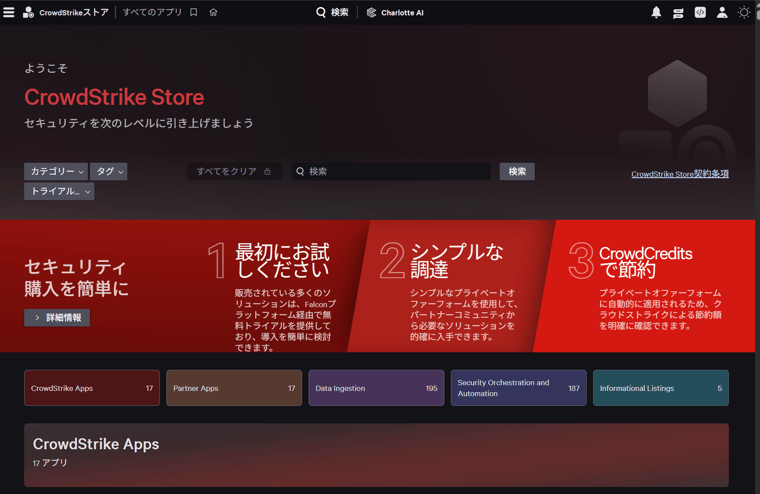Screen dimensions: 760x494
Task: Click the 詳細情報 button
Action: click(x=57, y=318)
